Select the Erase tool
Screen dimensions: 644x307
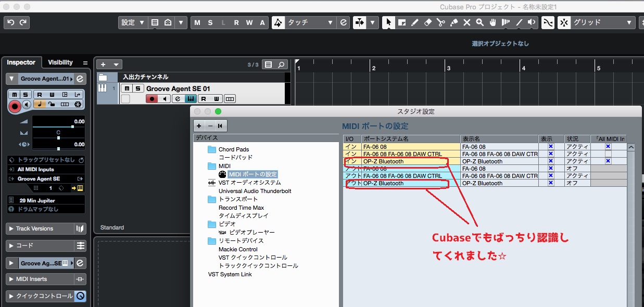[x=428, y=22]
